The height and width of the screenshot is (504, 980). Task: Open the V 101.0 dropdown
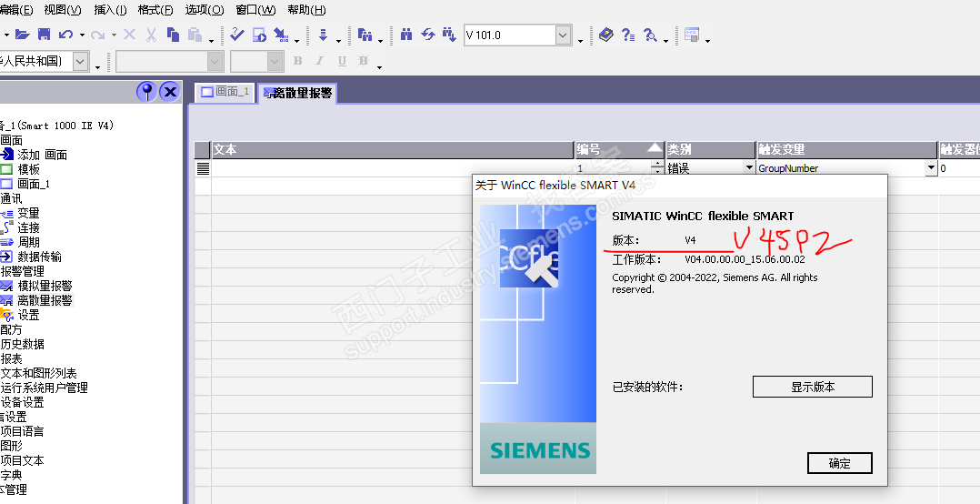pos(563,35)
